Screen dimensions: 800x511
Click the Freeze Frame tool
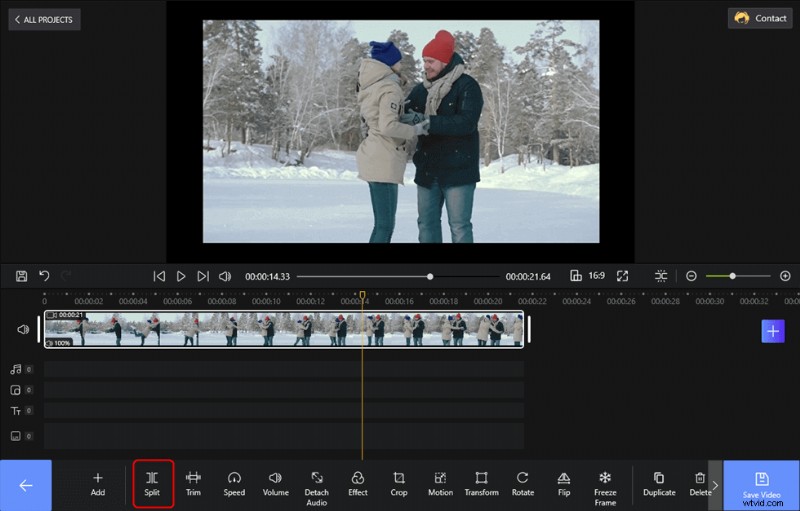tap(605, 489)
